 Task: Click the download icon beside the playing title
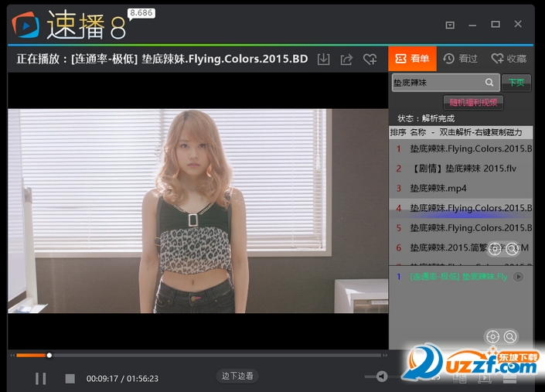(x=323, y=59)
